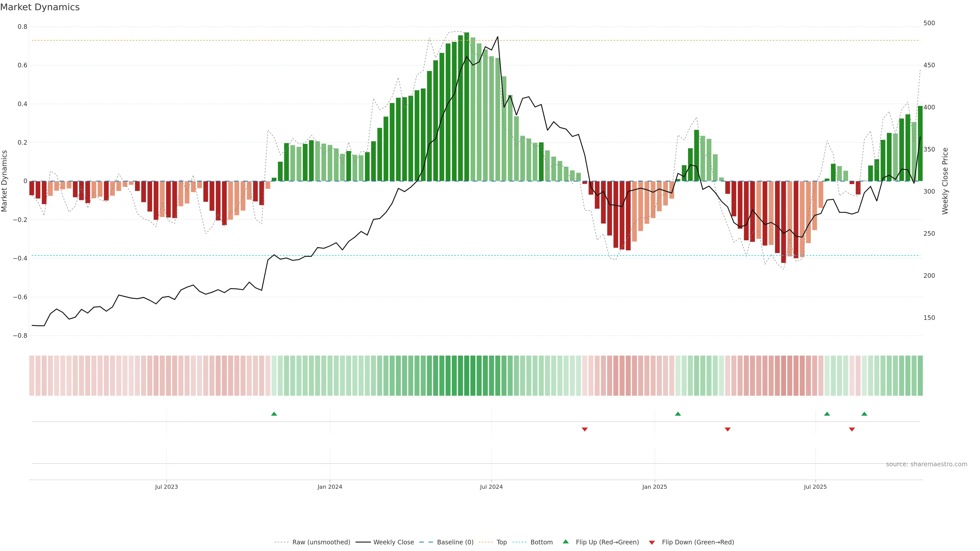Click the source: sharemaestro.com text
Viewport: 980px width, 551px height.
pos(926,464)
